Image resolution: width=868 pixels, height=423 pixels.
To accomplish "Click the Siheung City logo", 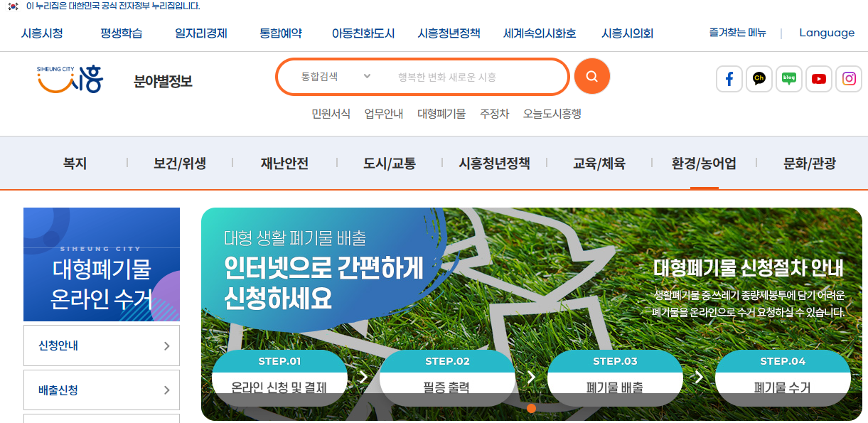I will (70, 80).
